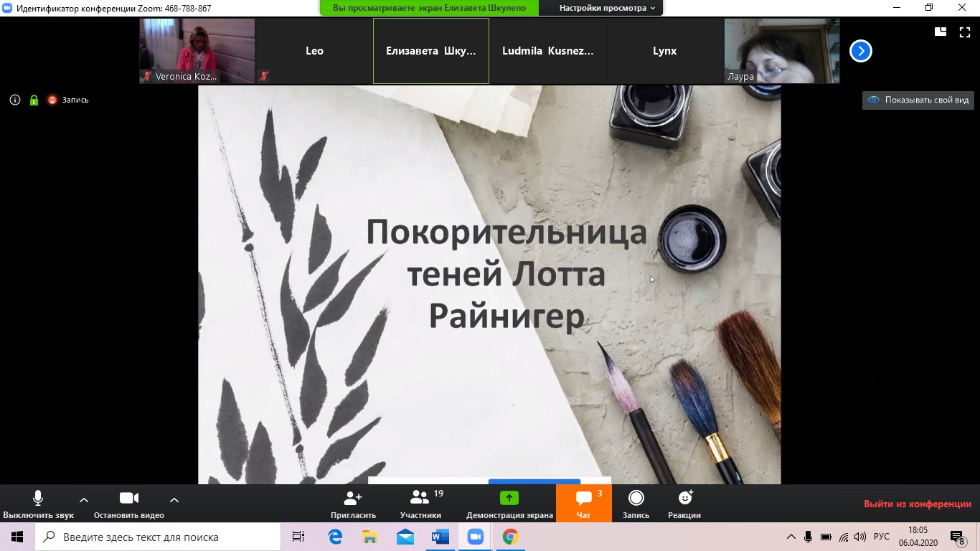Screen dimensions: 980x551
Task: Expand video options arrow next to camera
Action: tap(174, 499)
